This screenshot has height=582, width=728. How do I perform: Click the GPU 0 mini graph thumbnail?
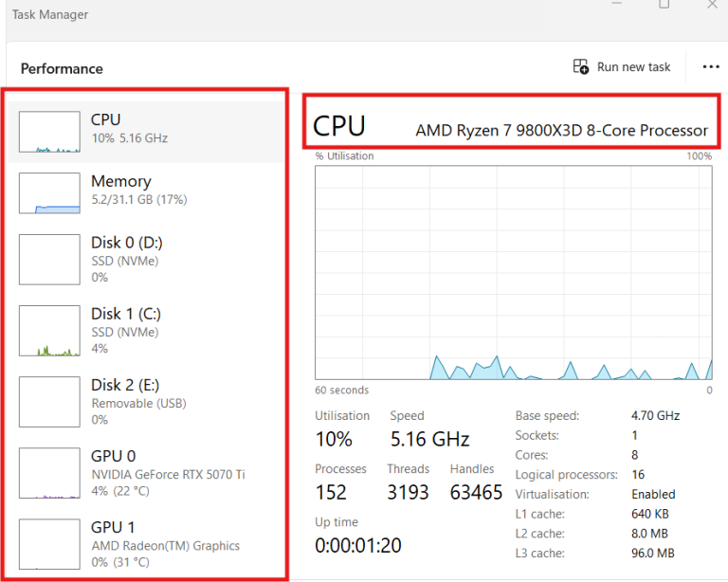point(49,473)
